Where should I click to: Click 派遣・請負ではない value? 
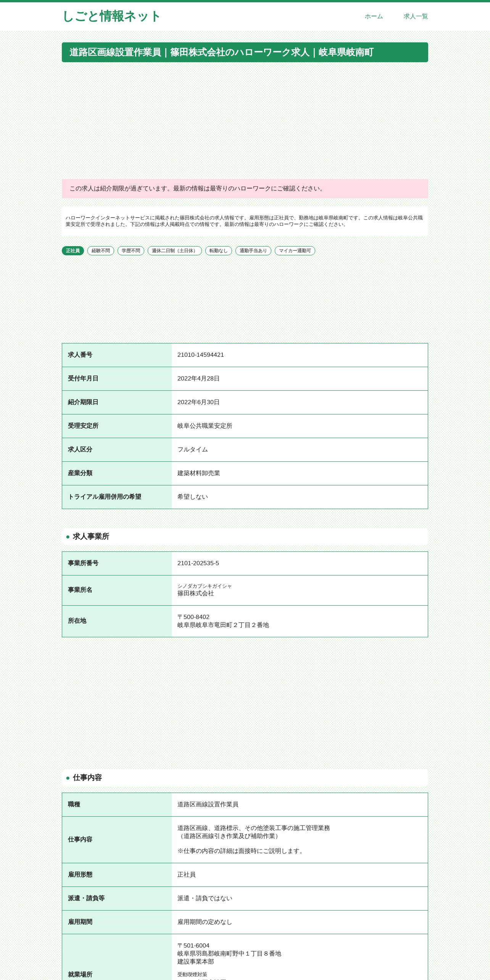point(205,898)
